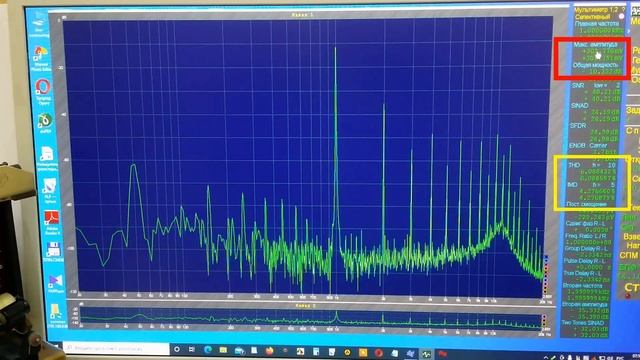
Task: Click the THD label
Action: coord(574,165)
